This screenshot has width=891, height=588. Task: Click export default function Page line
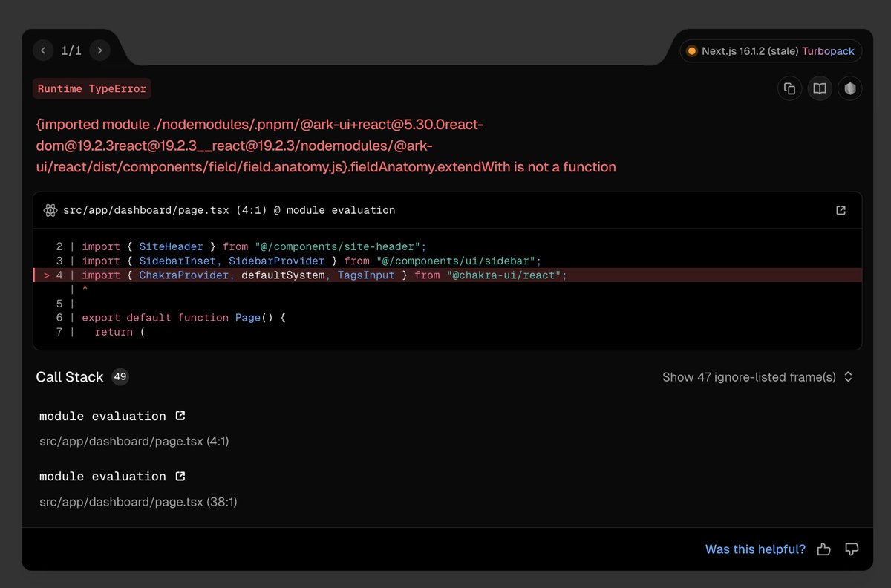click(x=183, y=317)
